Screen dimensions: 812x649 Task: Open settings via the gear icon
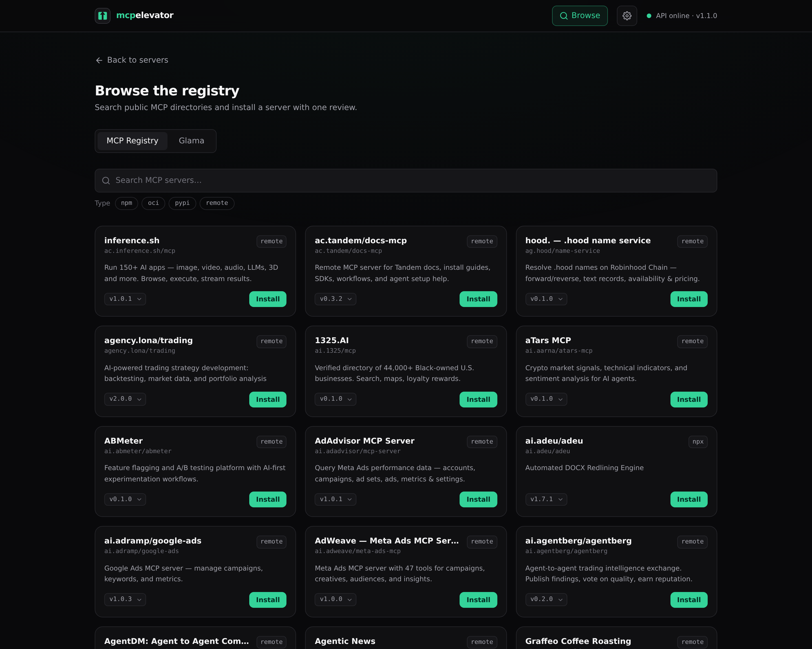[627, 16]
